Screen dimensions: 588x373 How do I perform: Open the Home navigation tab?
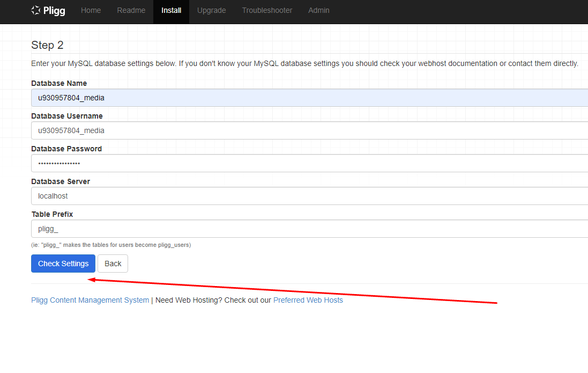[x=91, y=10]
